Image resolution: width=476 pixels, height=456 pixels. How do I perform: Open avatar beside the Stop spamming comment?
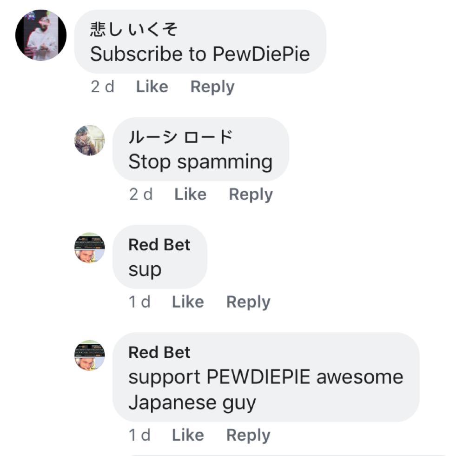(90, 141)
